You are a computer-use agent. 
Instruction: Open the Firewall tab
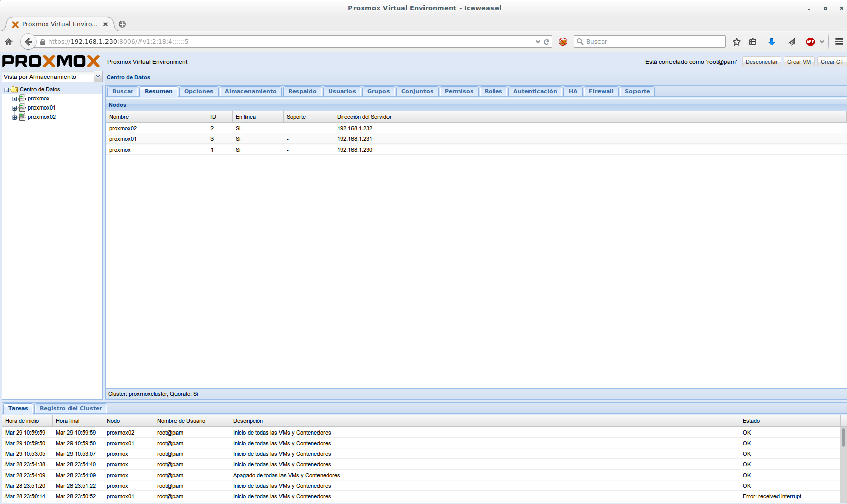[x=601, y=91]
